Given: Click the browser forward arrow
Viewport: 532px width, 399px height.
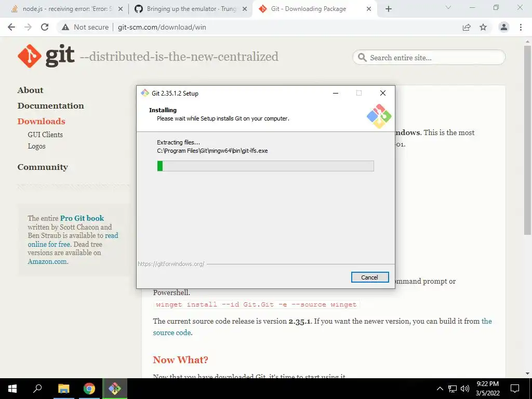Looking at the screenshot, I should (28, 27).
